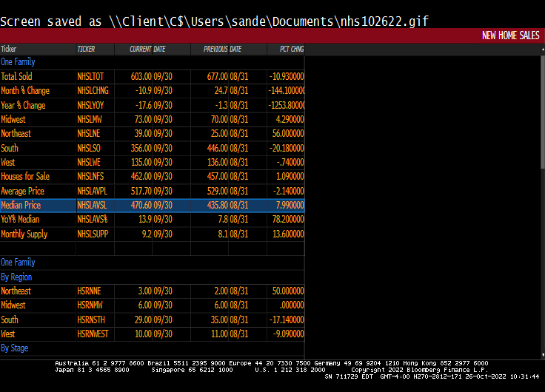The height and width of the screenshot is (392, 545).
Task: Click the NHSLSO South ticker
Action: pyautogui.click(x=88, y=148)
